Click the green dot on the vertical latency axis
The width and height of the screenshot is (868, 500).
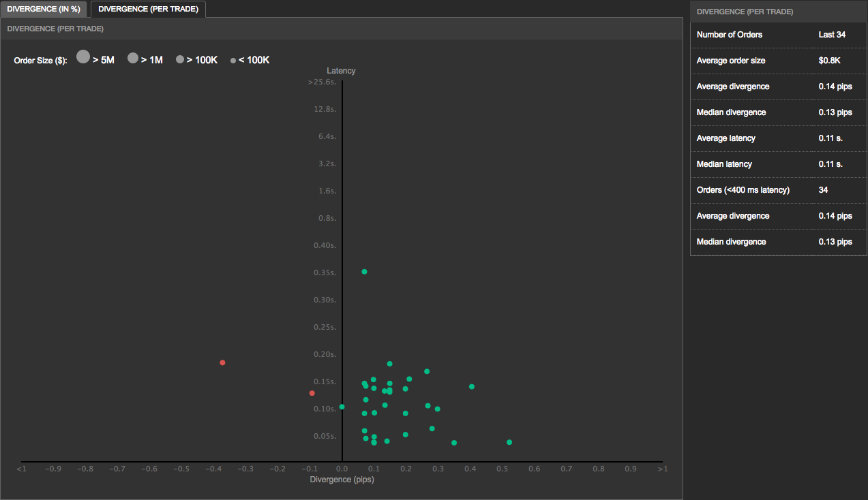pos(342,407)
